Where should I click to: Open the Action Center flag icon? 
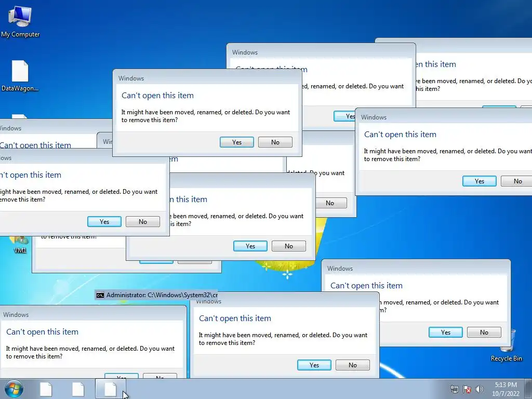(x=467, y=390)
